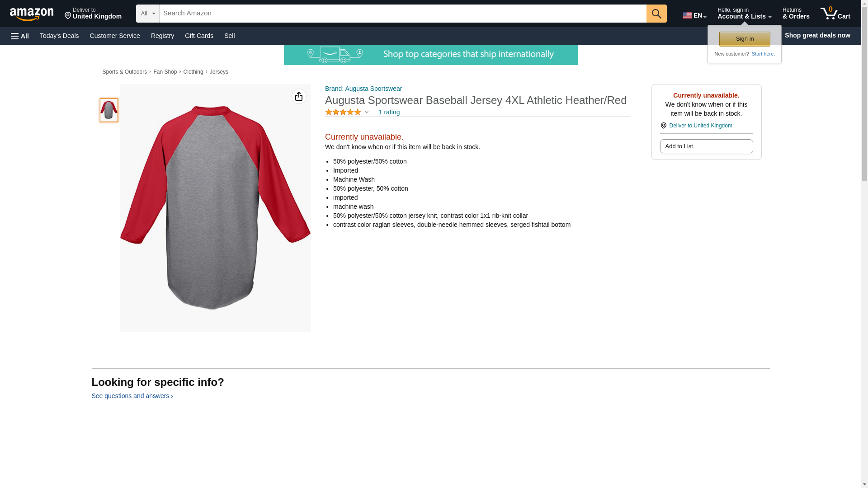Screen dimensions: 868x488
Task: Click Brand: Augusta Sportswear link
Action: [x=363, y=89]
